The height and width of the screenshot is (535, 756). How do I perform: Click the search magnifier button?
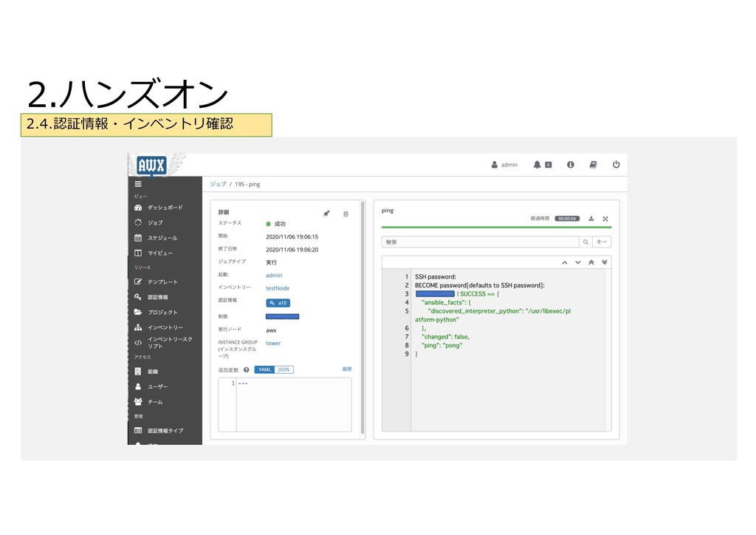585,242
